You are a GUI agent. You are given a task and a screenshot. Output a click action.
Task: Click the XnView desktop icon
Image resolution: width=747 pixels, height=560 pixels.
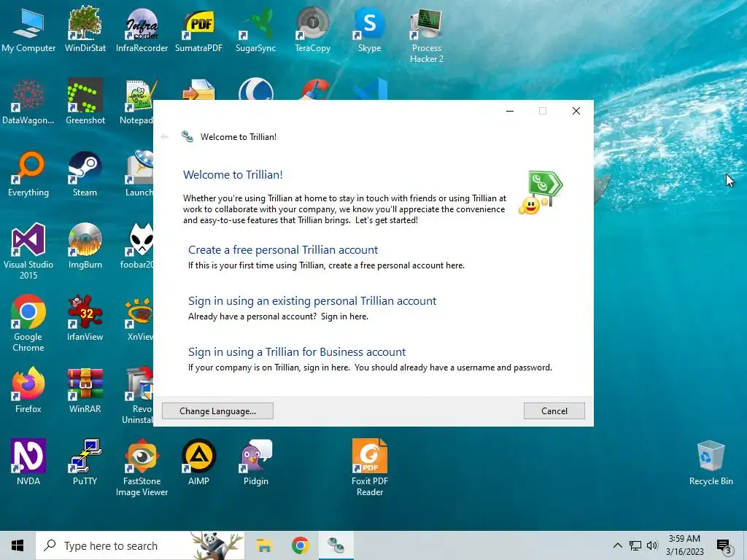(139, 319)
